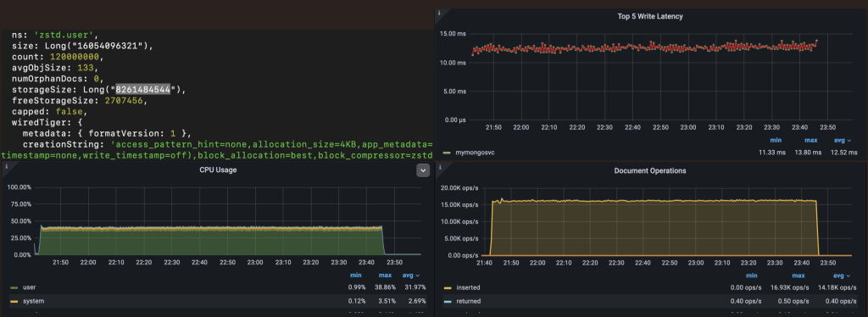
Task: Click the capped value false
Action: pos(70,111)
